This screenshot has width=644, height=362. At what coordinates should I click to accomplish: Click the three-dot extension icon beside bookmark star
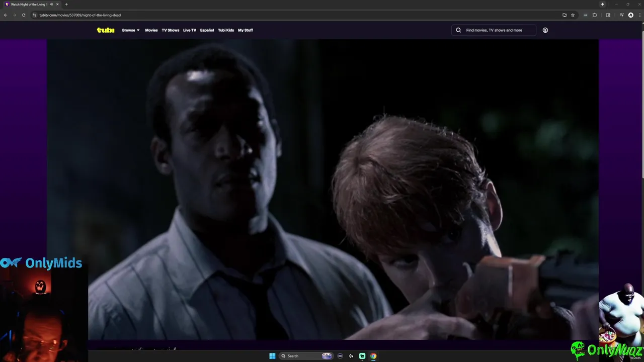585,15
